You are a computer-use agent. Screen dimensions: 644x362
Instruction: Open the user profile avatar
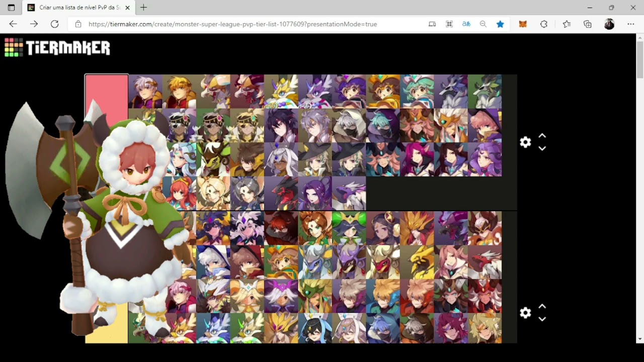point(609,24)
